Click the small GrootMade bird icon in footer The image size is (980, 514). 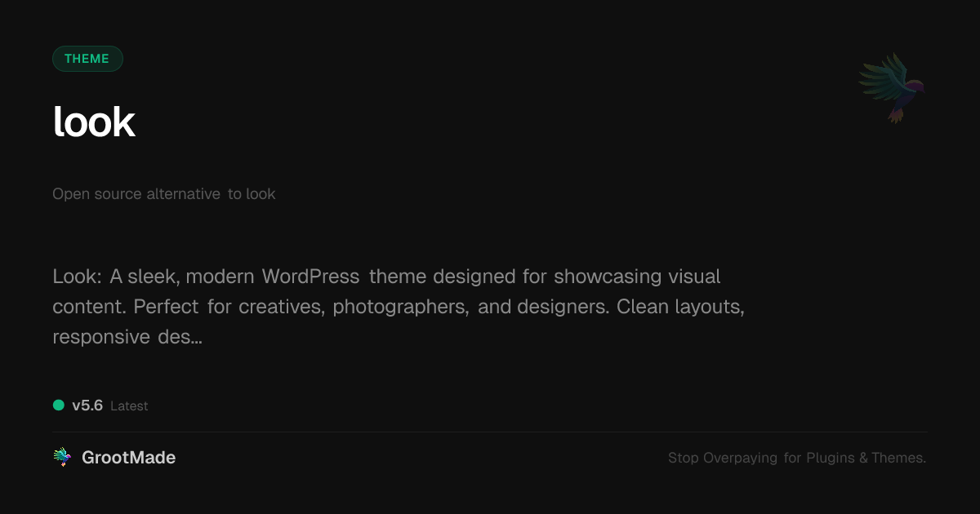(x=62, y=458)
